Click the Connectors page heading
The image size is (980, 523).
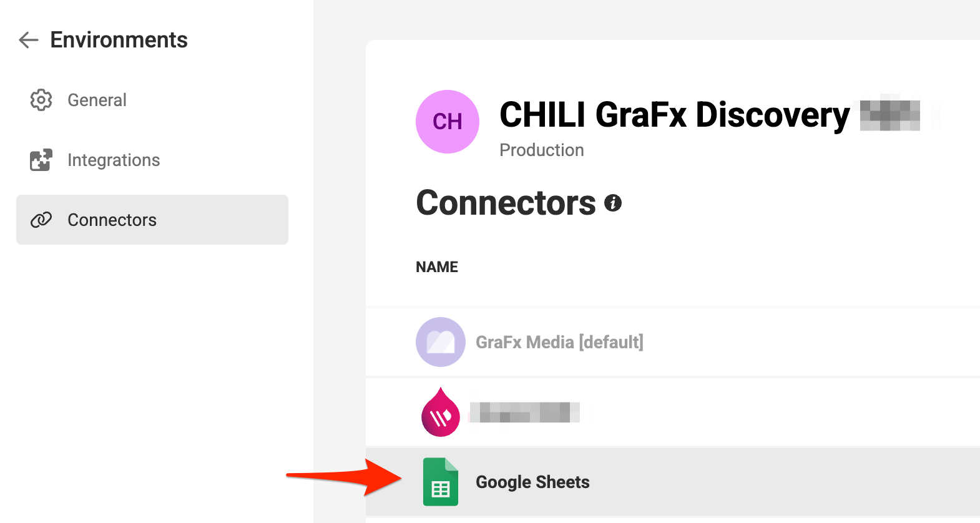click(506, 203)
